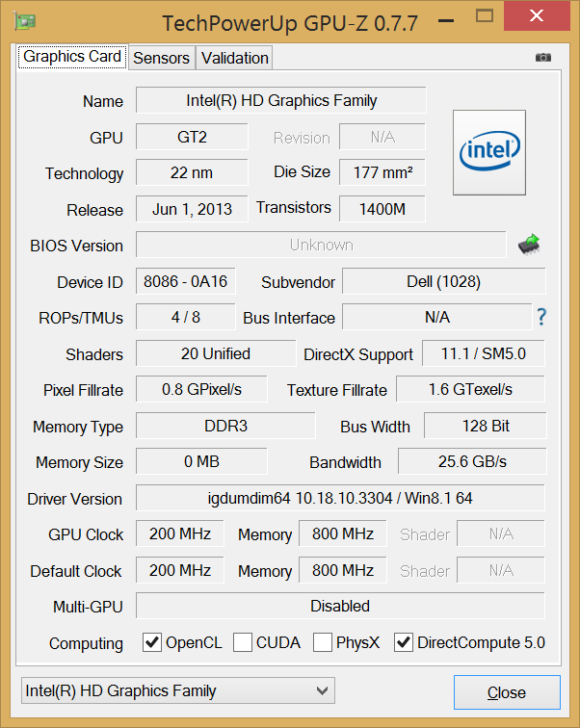Switch to the Graphics Card tab
Viewport: 580px width, 728px height.
point(72,57)
